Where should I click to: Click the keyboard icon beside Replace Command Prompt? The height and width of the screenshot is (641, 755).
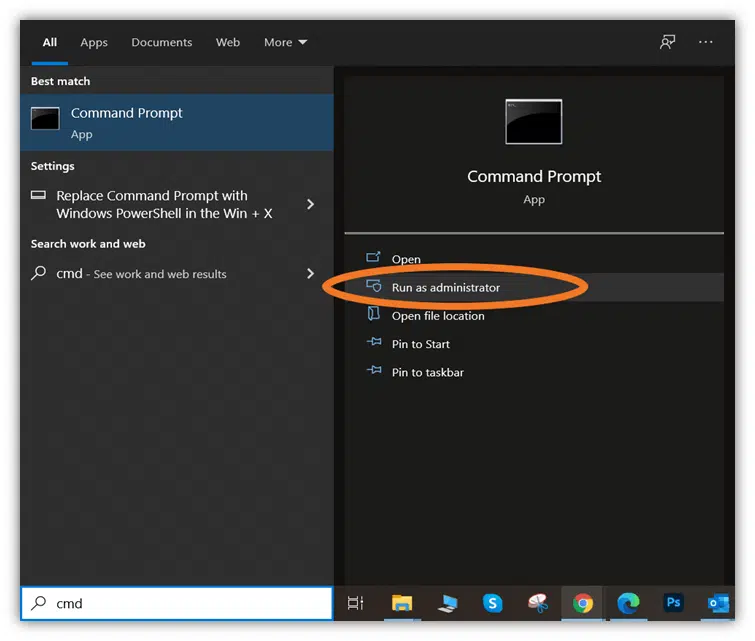click(x=39, y=195)
